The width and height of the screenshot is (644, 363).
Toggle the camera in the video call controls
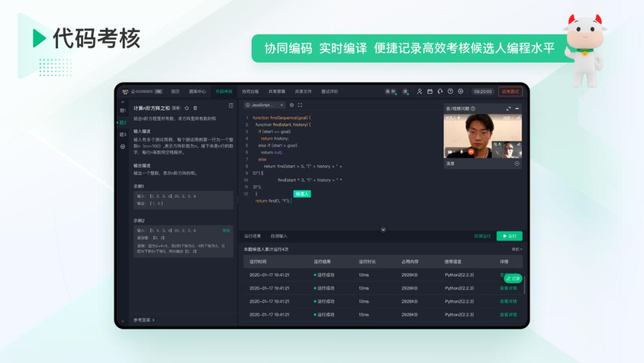click(450, 152)
